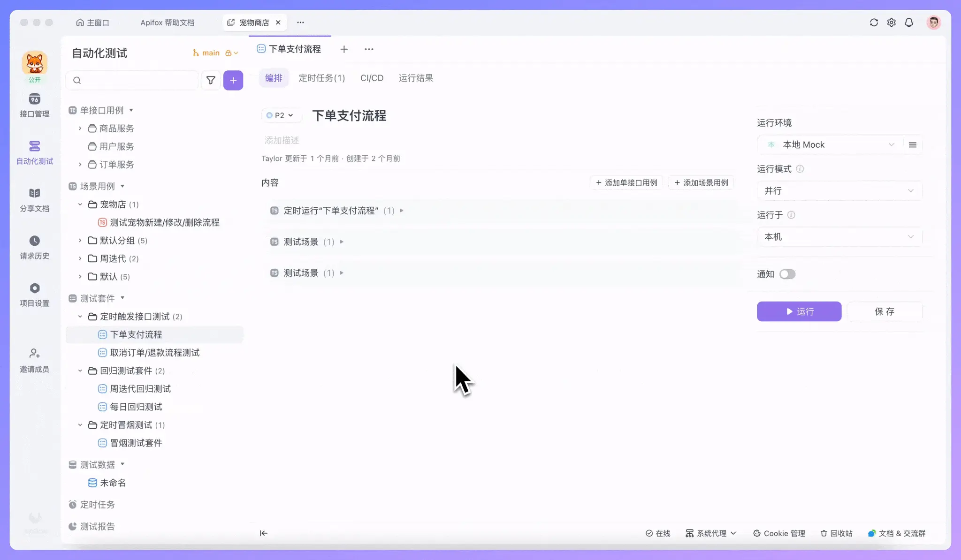961x560 pixels.
Task: Click the refresh sync icon at top right
Action: 874,23
